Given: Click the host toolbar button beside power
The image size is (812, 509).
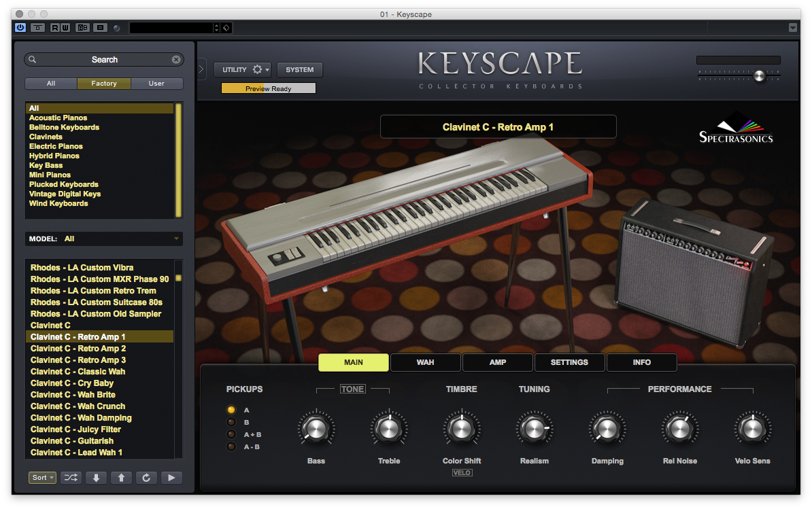Looking at the screenshot, I should (37, 27).
